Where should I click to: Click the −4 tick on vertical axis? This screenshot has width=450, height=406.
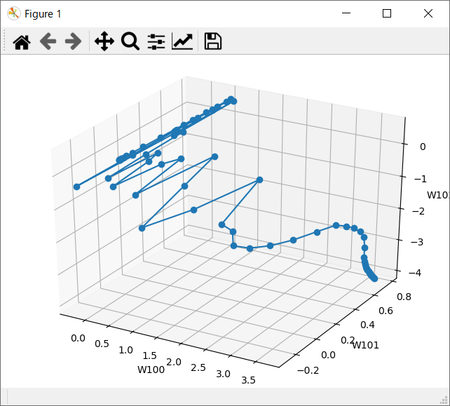415,273
